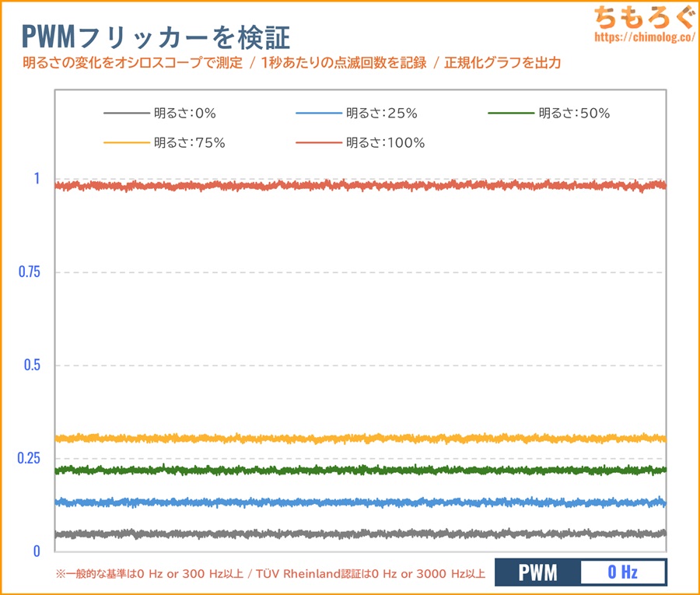Select the 明るさ:25% legend label
The height and width of the screenshot is (595, 700).
382,114
